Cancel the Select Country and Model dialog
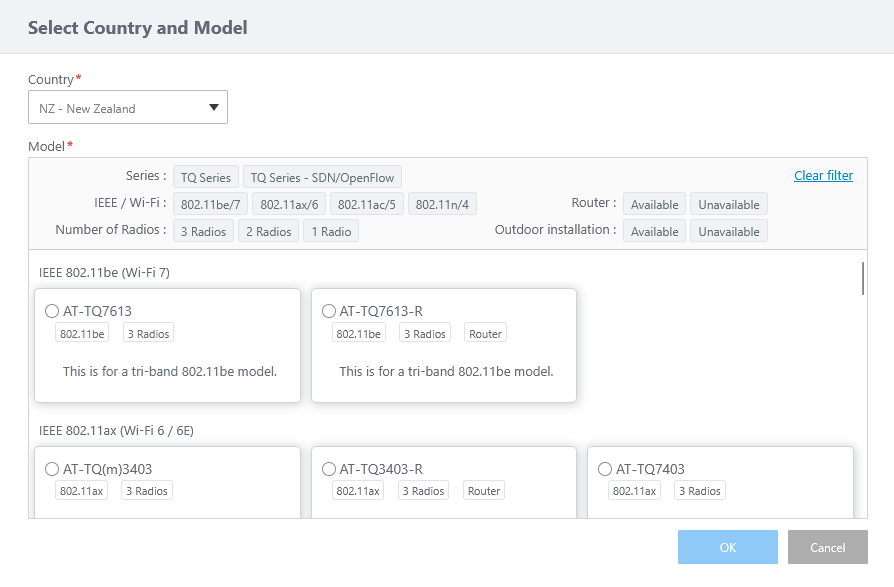This screenshot has width=894, height=587. (x=828, y=547)
